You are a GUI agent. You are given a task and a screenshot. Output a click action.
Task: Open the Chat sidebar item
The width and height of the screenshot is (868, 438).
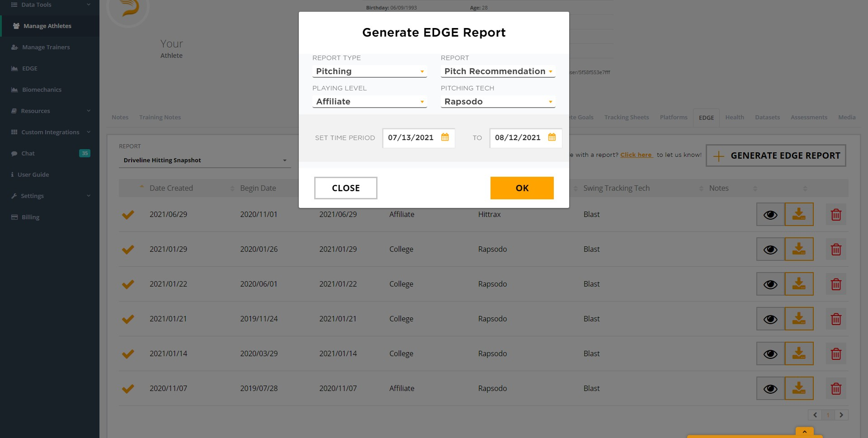pos(28,154)
